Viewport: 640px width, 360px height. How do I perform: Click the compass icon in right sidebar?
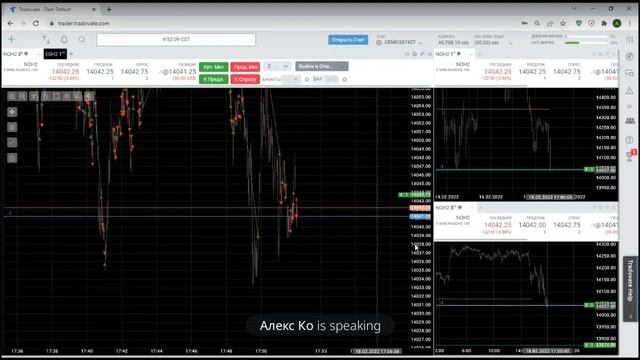pos(629,56)
